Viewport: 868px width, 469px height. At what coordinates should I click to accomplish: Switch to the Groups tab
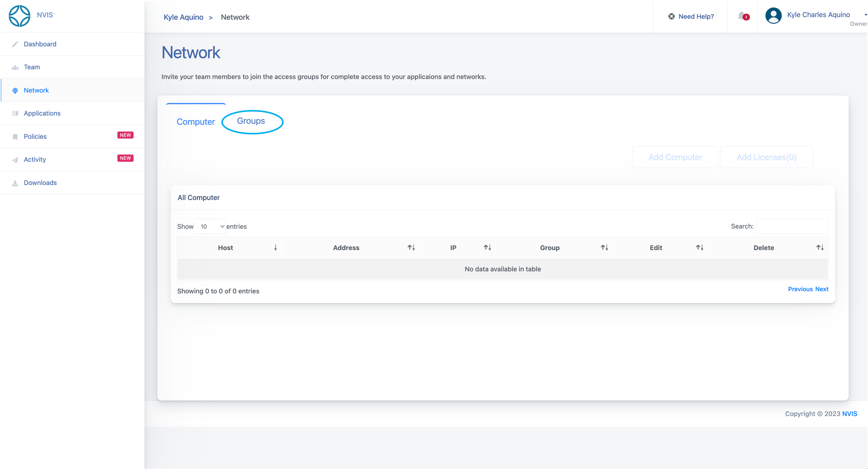coord(251,121)
